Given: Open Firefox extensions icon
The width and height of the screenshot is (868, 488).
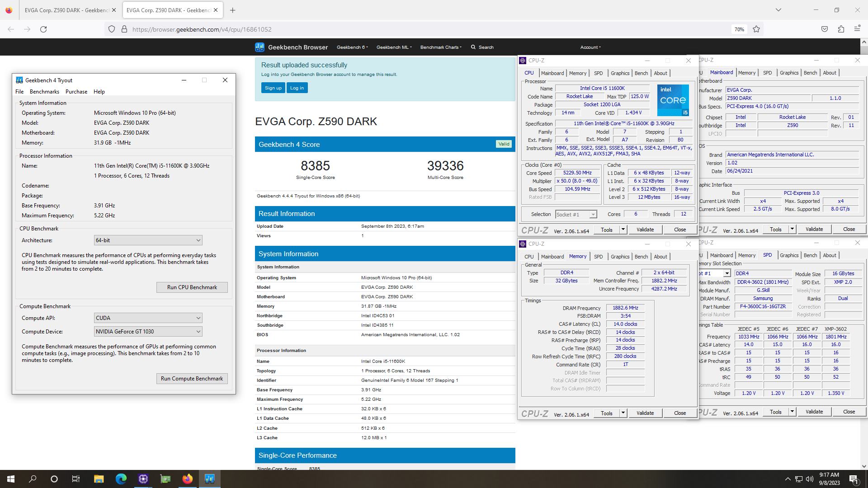Looking at the screenshot, I should click(x=841, y=29).
